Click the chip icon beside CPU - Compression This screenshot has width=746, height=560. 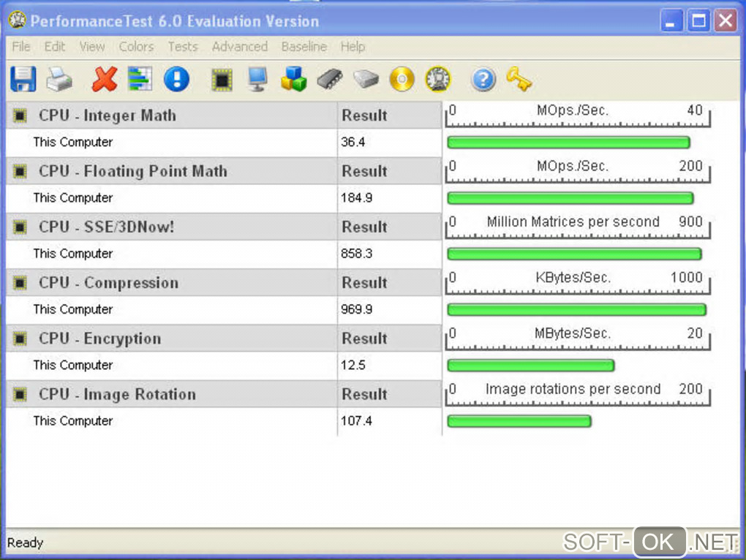20,283
